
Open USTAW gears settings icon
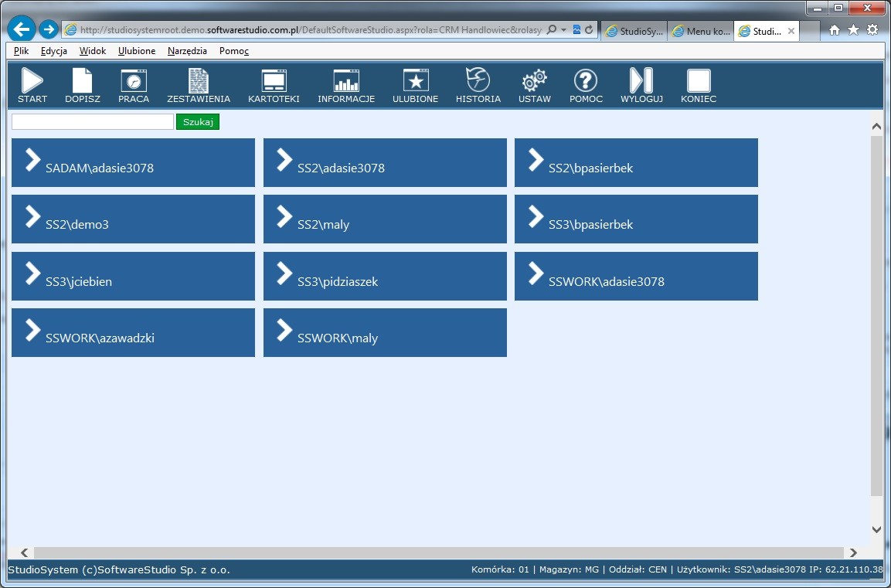point(535,80)
